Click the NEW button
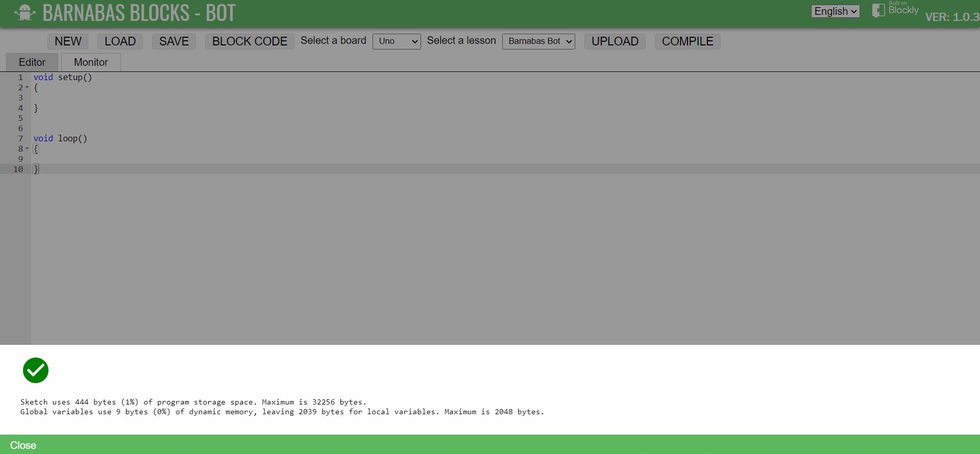Viewport: 980px width, 454px height. 68,41
